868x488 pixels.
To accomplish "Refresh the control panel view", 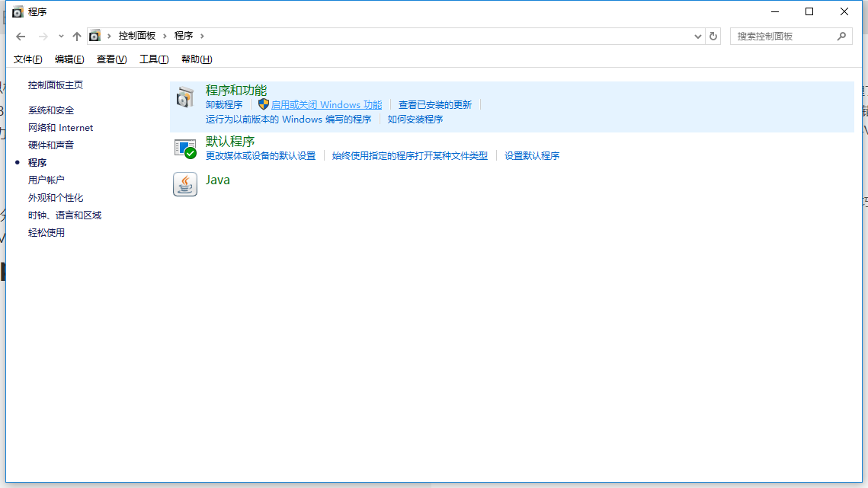I will click(x=713, y=36).
